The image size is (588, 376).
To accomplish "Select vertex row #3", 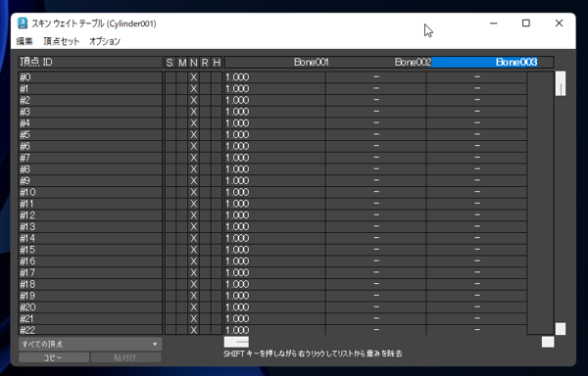I will (x=90, y=112).
